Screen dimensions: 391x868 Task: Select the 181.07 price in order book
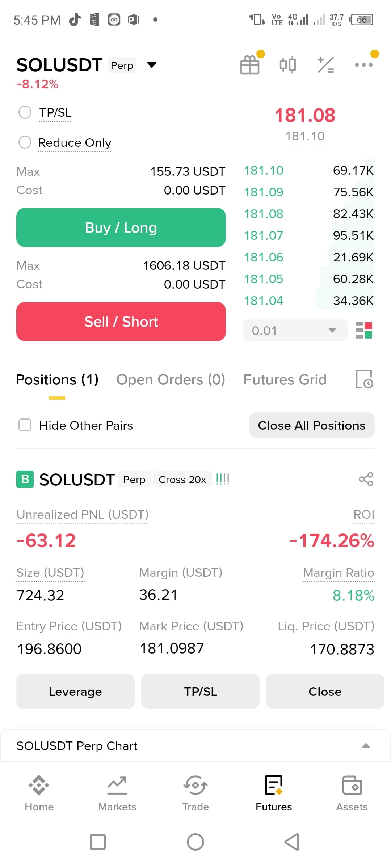click(264, 235)
